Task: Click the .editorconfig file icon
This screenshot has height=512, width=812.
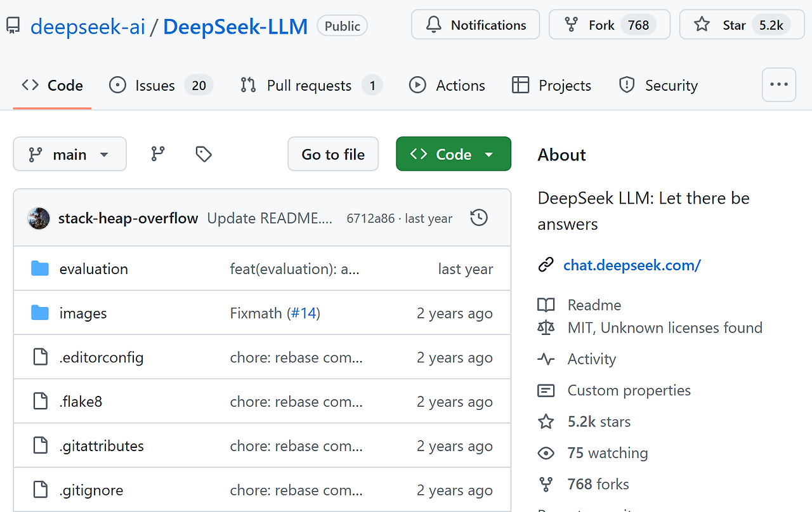Action: coord(40,357)
